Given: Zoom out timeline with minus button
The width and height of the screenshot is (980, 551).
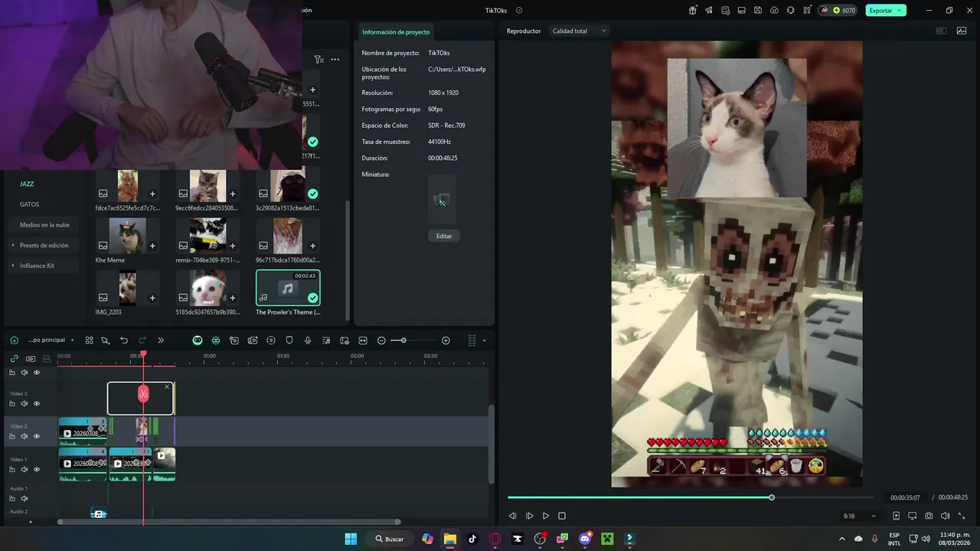Looking at the screenshot, I should pyautogui.click(x=381, y=340).
